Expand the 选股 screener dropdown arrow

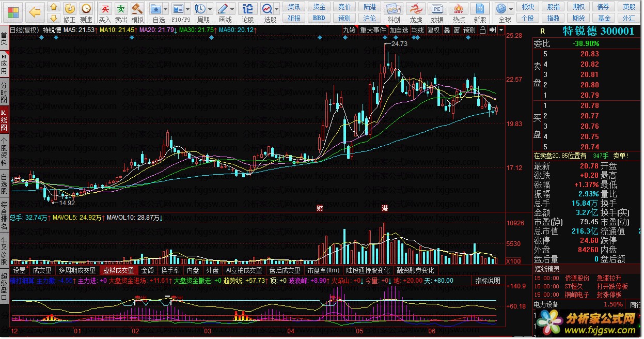tap(277, 9)
